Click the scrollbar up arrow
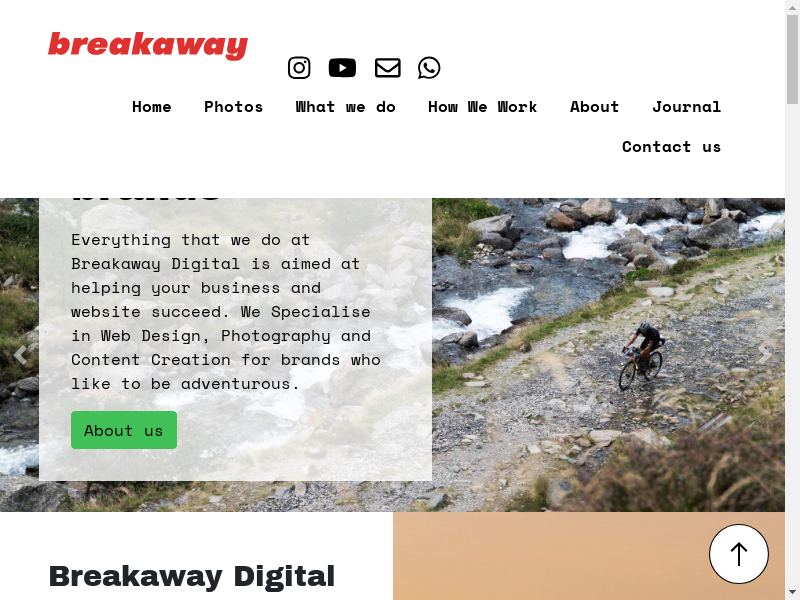This screenshot has width=800, height=600. point(792,7)
